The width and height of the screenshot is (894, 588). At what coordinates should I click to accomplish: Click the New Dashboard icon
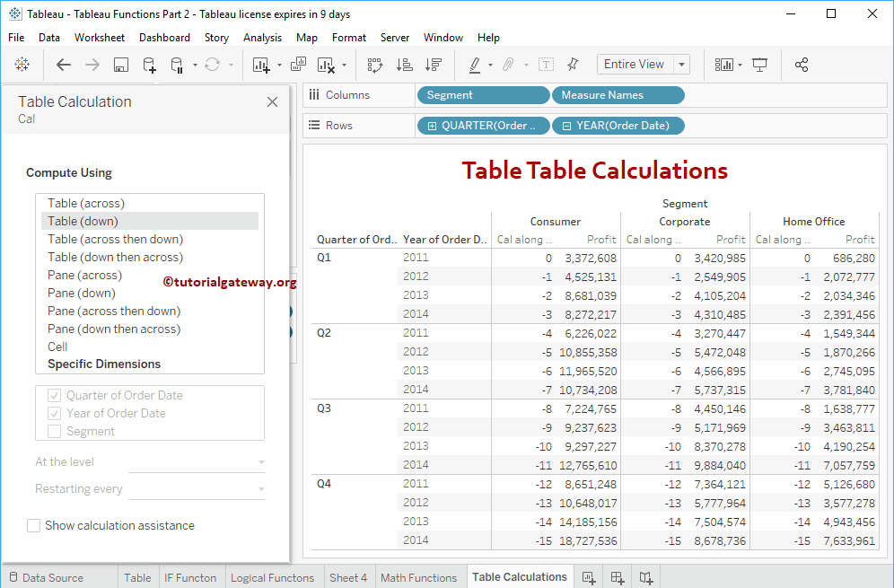click(618, 577)
